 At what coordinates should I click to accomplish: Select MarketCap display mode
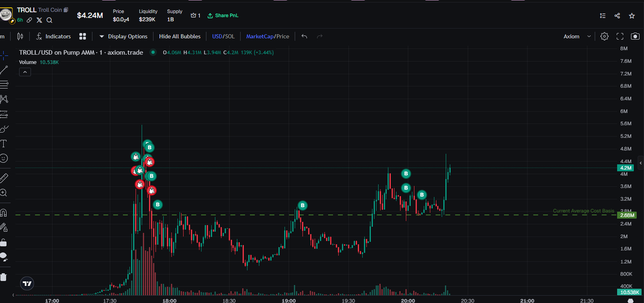click(x=260, y=37)
